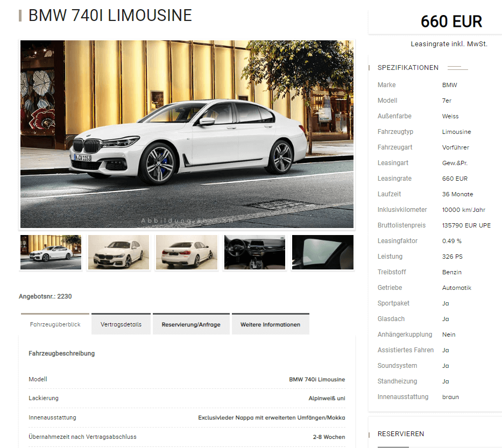Click the "Lackierung" label
This screenshot has width=502, height=448.
44,398
